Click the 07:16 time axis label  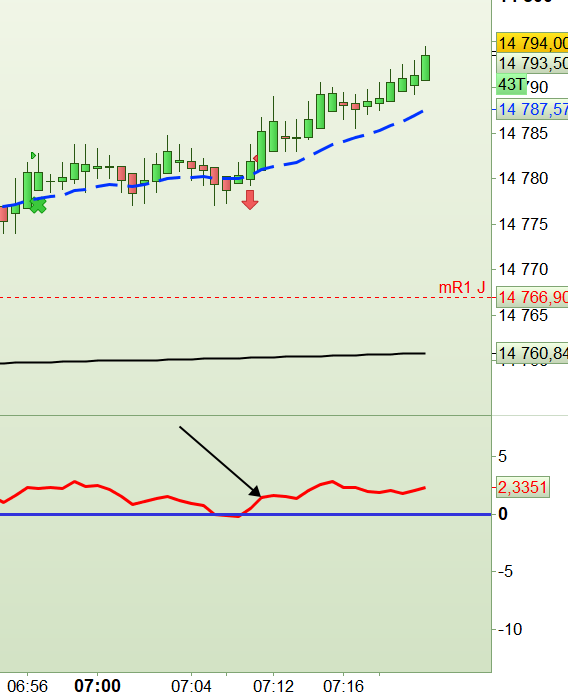(x=343, y=686)
